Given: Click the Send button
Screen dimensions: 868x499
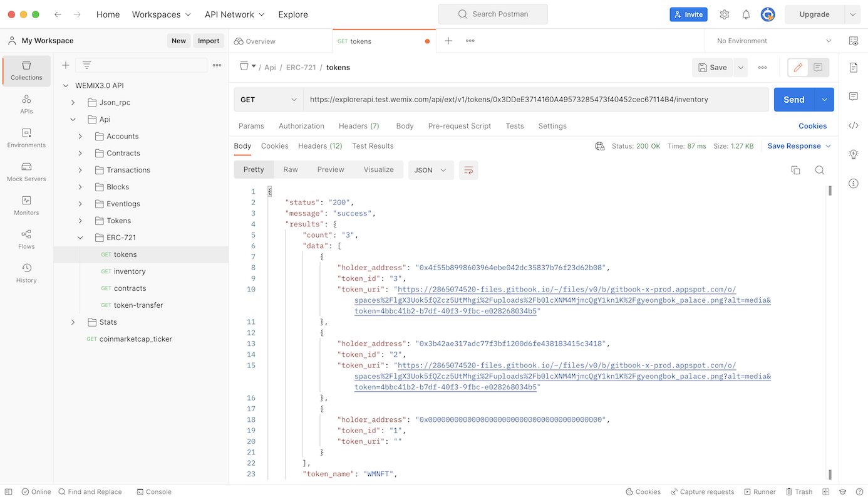Looking at the screenshot, I should coord(793,100).
